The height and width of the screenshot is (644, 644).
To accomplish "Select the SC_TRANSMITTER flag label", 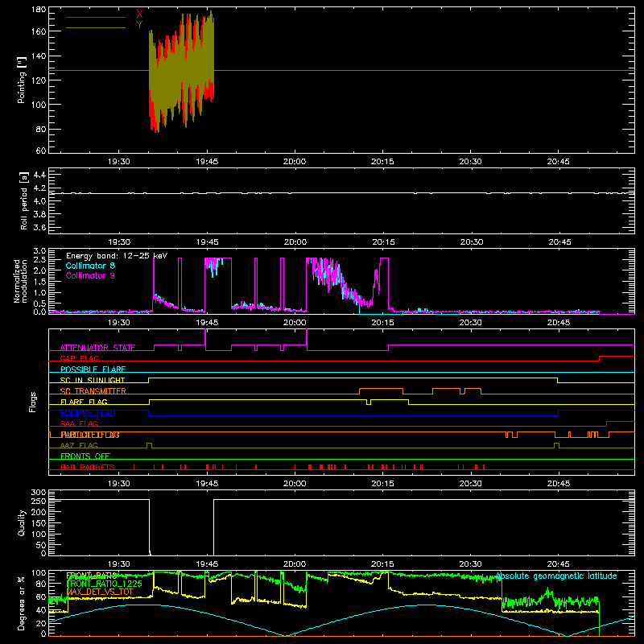I will (x=93, y=391).
